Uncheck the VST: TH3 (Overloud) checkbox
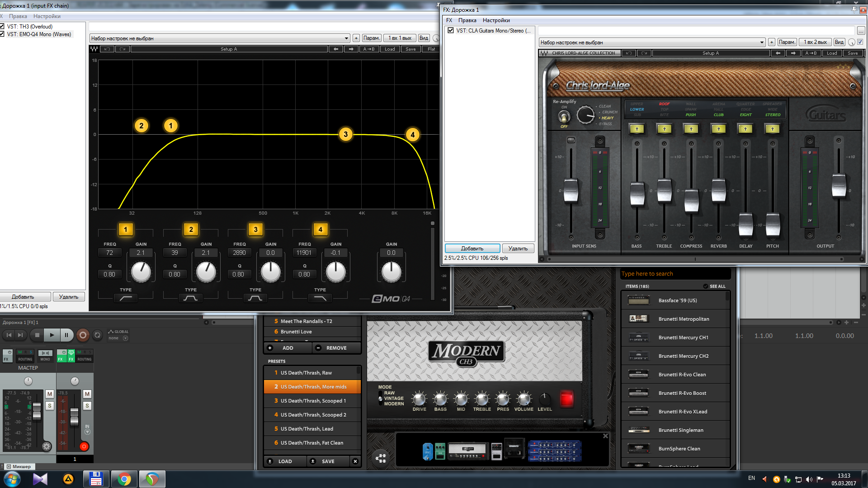 2,27
